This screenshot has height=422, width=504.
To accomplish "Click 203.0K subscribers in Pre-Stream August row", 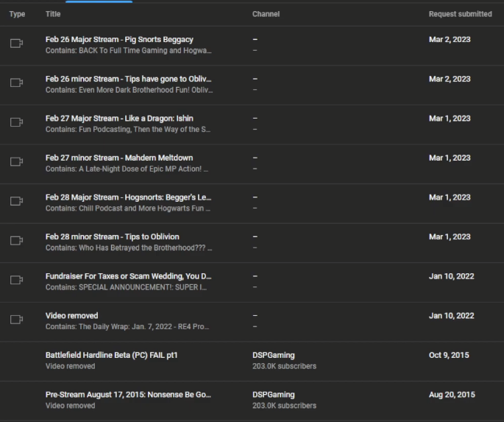I will pos(284,406).
